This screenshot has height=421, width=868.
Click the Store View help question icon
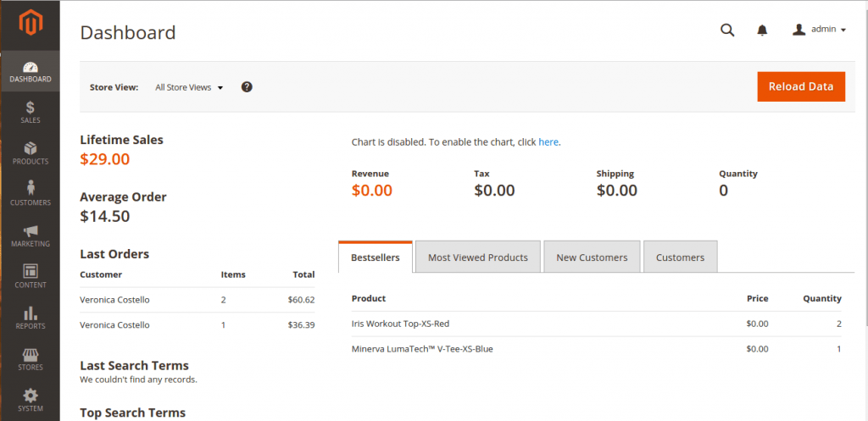[x=247, y=87]
